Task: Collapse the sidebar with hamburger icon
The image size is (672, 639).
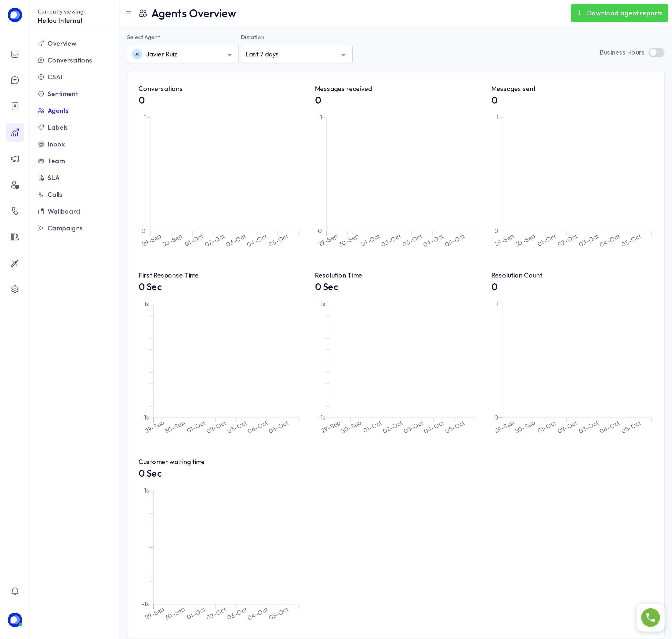Action: pyautogui.click(x=129, y=13)
